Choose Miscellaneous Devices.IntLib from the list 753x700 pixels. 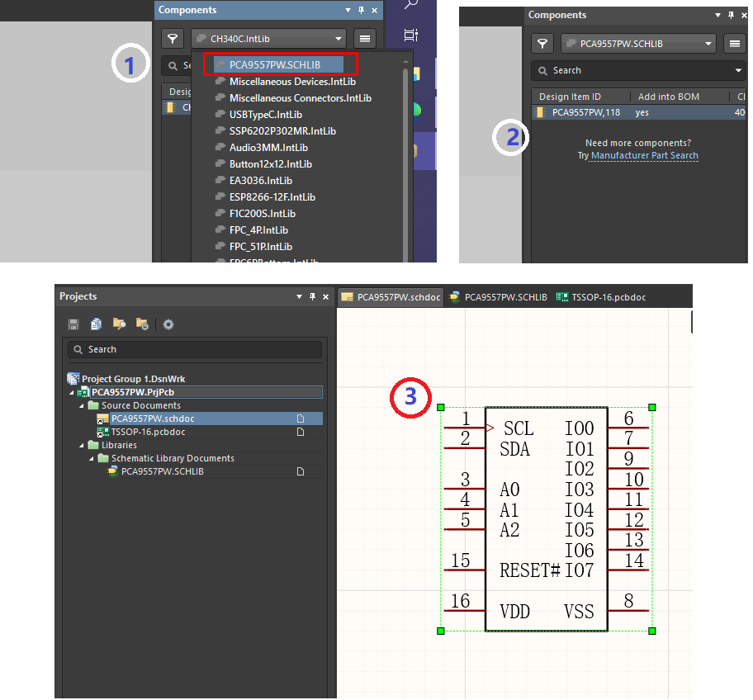pyautogui.click(x=292, y=82)
